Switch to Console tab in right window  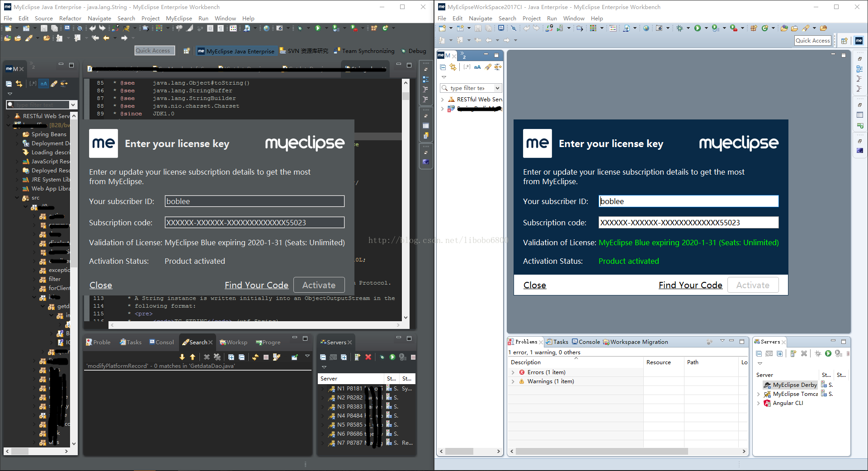(x=586, y=342)
